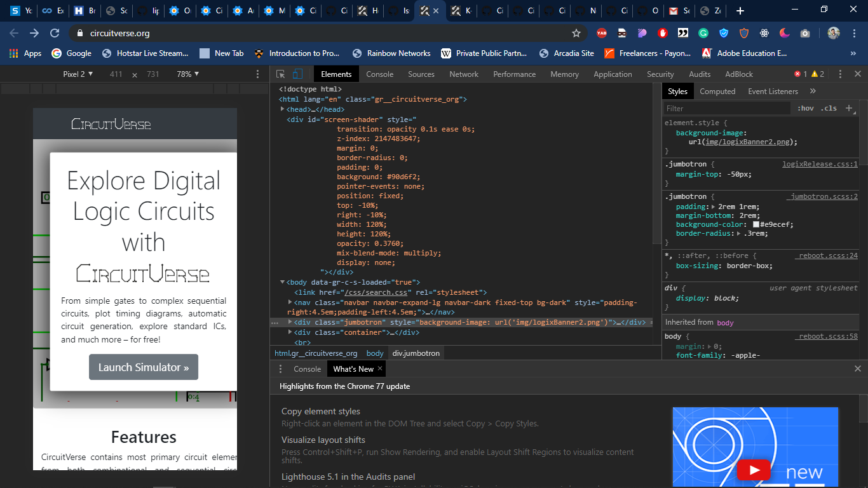Click the Launch Simulator button
The image size is (868, 488).
coord(144,367)
